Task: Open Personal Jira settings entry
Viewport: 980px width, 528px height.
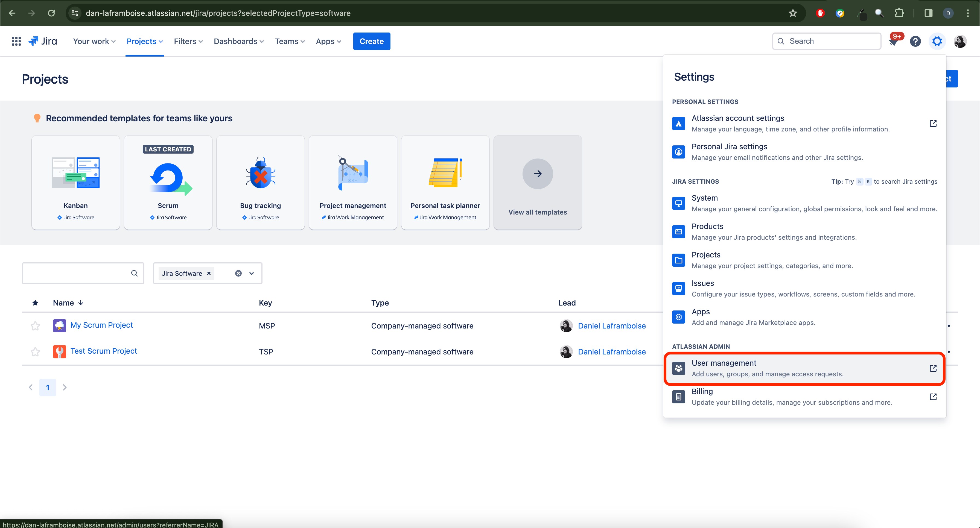Action: 805,152
